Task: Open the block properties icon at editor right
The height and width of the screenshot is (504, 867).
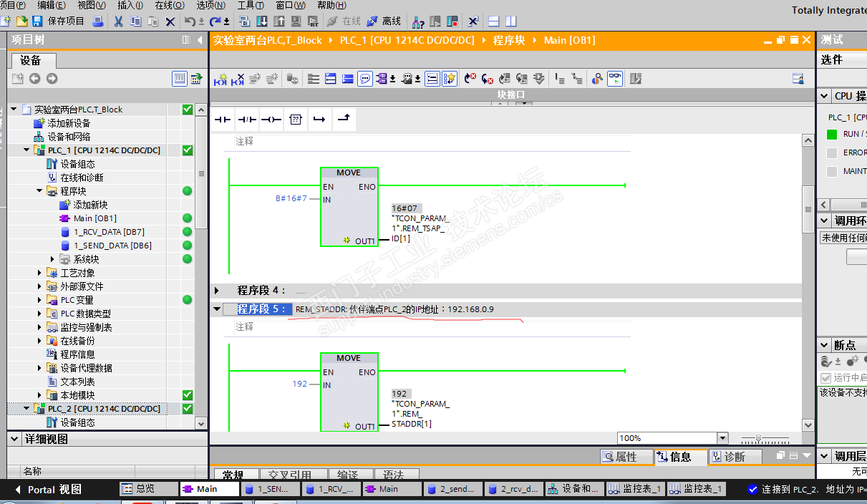Action: 798,79
